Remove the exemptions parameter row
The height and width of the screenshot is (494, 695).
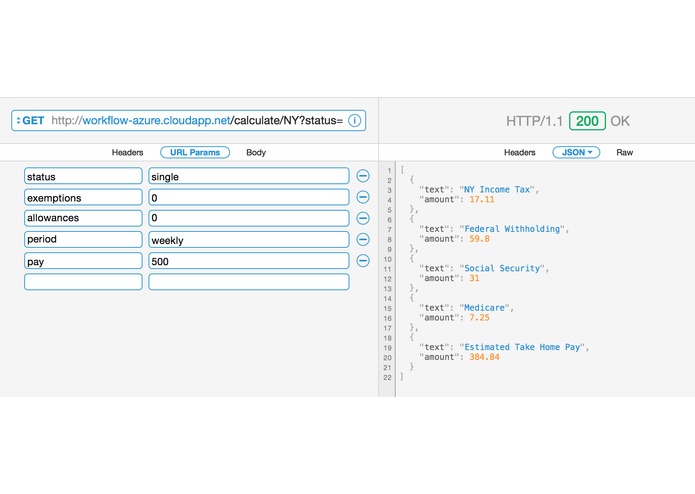[363, 197]
